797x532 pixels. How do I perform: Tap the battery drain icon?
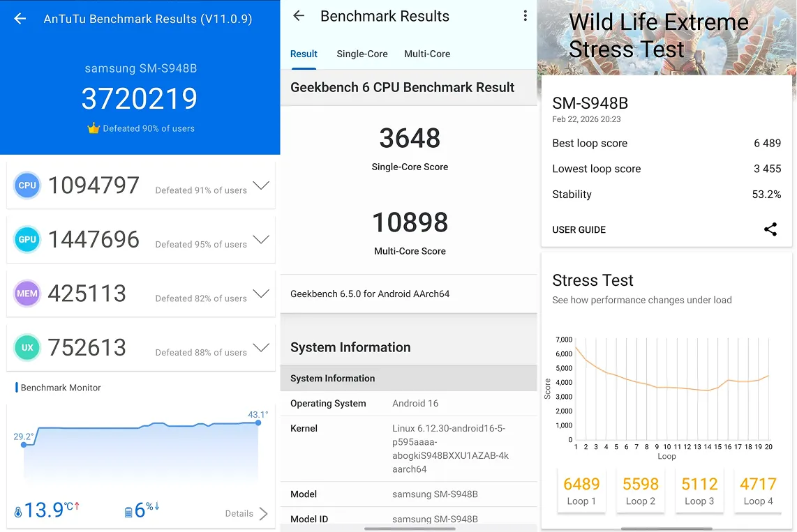point(128,512)
